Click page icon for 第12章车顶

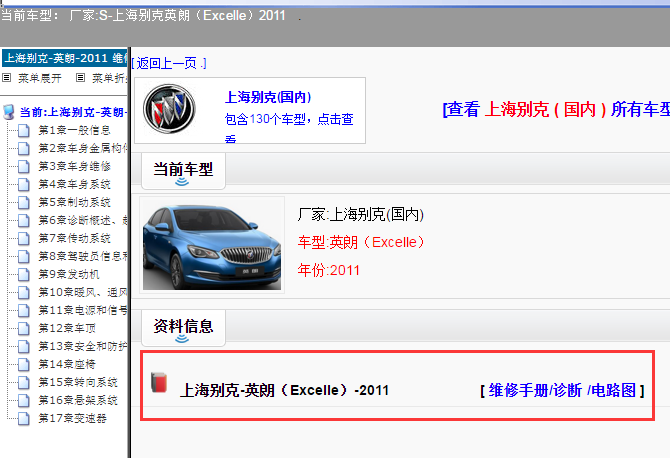(24, 328)
